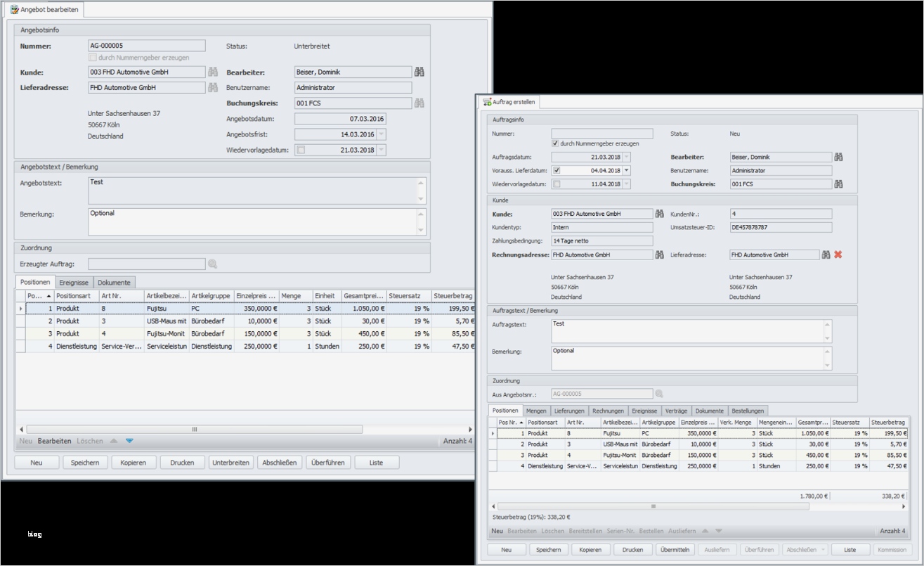Screen dimensions: 924x566
Task: Uncheck the Vorauss. Lieferdatum checkbox
Action: pyautogui.click(x=557, y=170)
